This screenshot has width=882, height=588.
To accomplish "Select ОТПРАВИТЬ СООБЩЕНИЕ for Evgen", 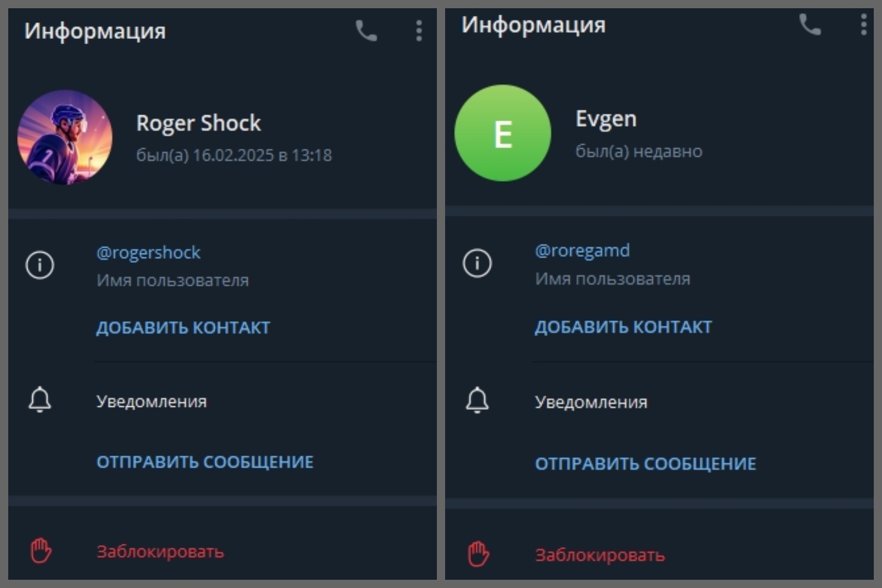I will tap(646, 464).
